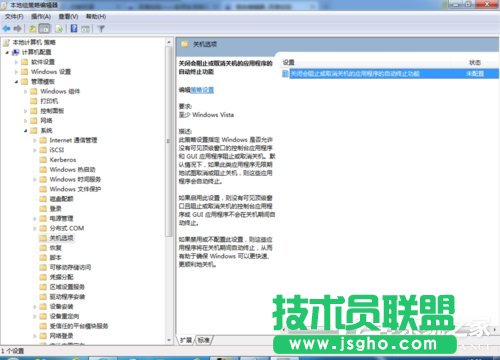Select the 凭据分配 folder
The height and width of the screenshot is (360, 500).
click(x=61, y=277)
